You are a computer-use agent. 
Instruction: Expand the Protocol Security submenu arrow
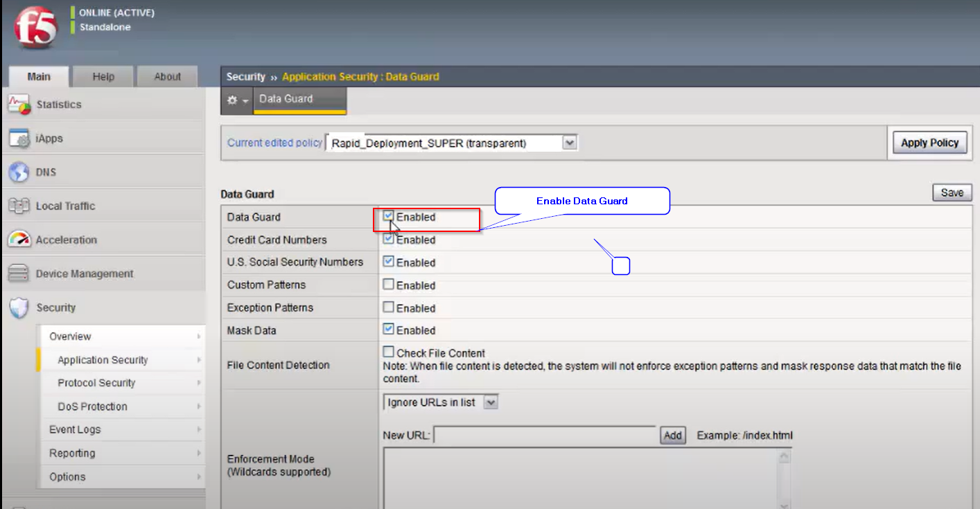[x=199, y=383]
